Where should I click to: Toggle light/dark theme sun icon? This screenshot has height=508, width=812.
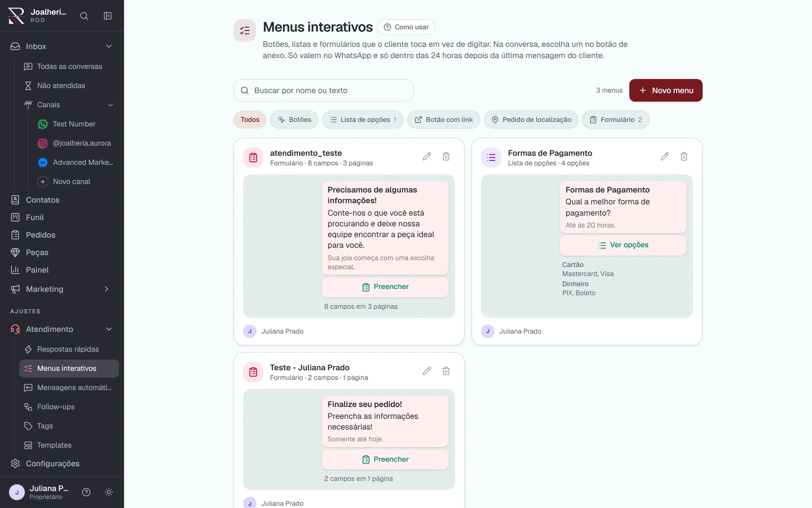(109, 492)
